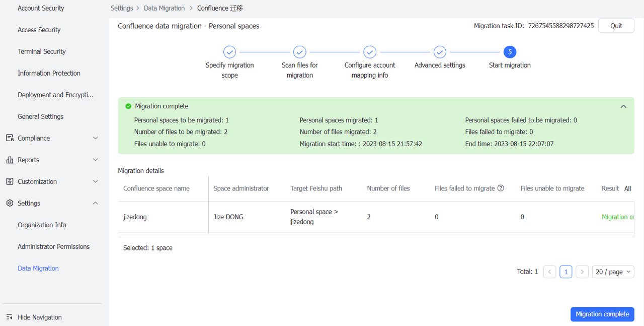
Task: Click the Number of files column header
Action: click(x=388, y=188)
